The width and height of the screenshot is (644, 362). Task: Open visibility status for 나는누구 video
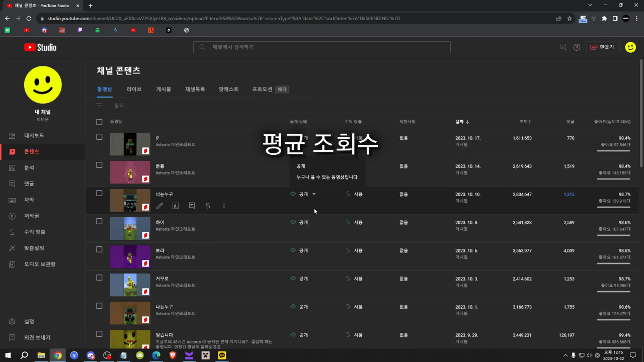[299, 307]
